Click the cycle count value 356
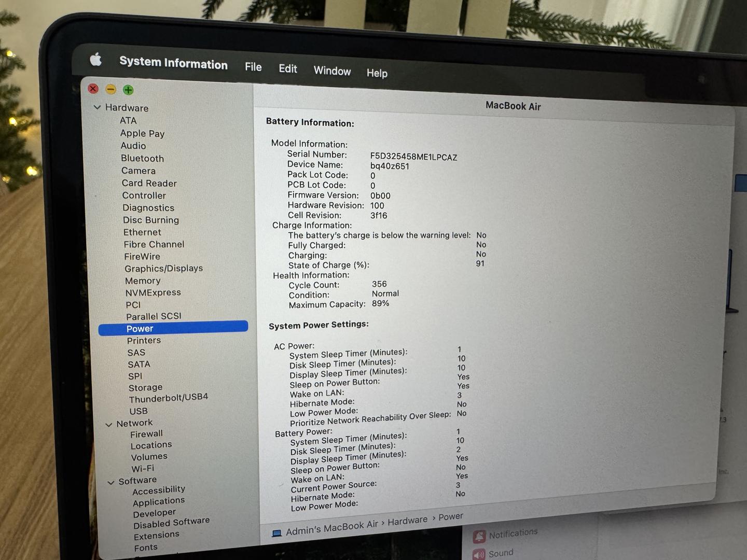This screenshot has width=747, height=560. pos(379,284)
